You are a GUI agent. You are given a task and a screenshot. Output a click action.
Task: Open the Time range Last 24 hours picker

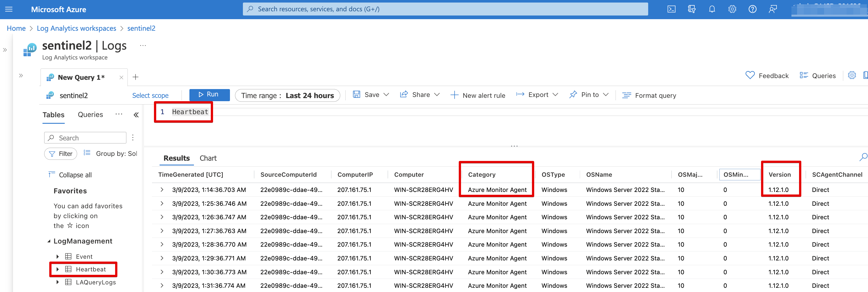[x=287, y=96]
